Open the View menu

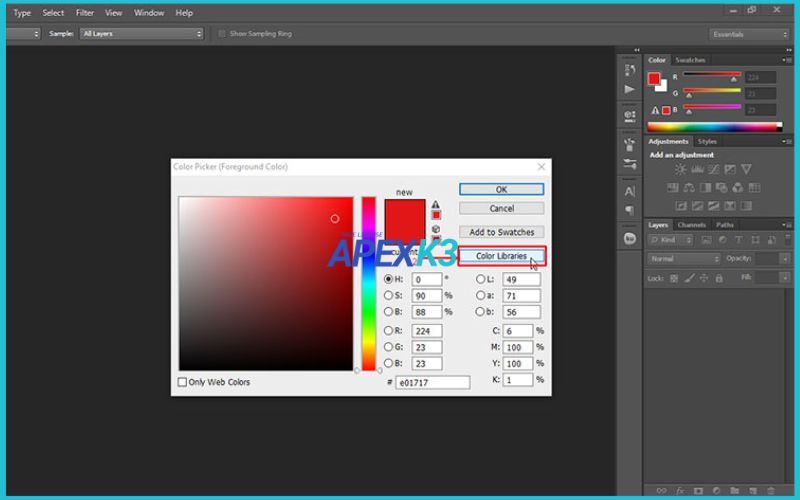[113, 13]
